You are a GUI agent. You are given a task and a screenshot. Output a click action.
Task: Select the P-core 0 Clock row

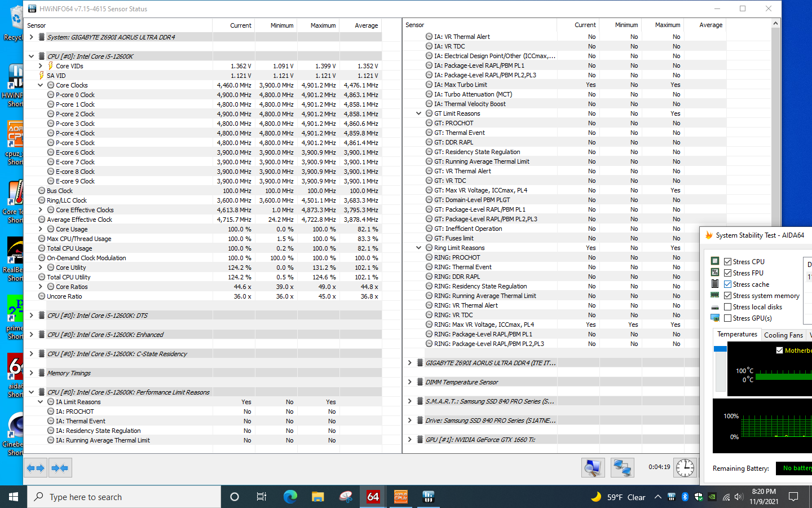[x=203, y=95]
